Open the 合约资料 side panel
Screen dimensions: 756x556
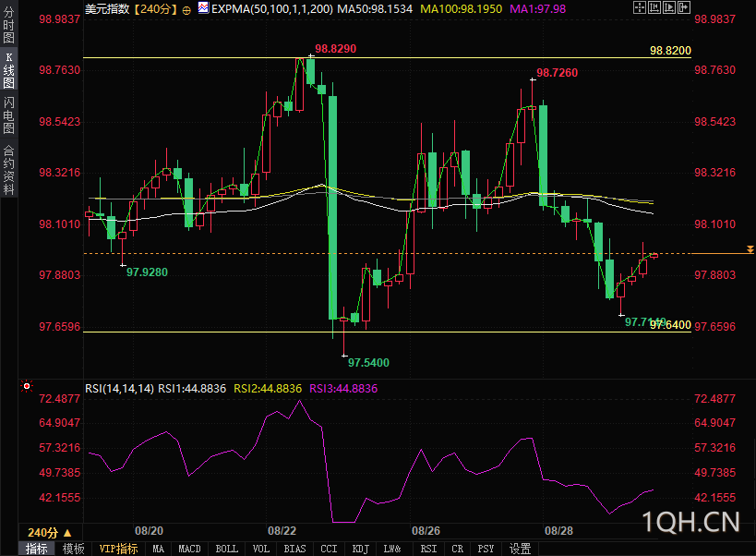8,170
